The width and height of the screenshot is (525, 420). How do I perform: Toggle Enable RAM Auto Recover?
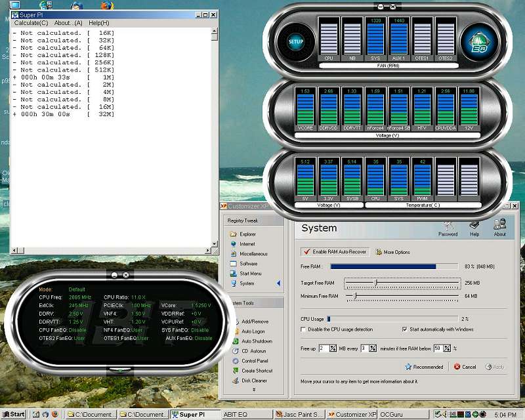point(335,251)
